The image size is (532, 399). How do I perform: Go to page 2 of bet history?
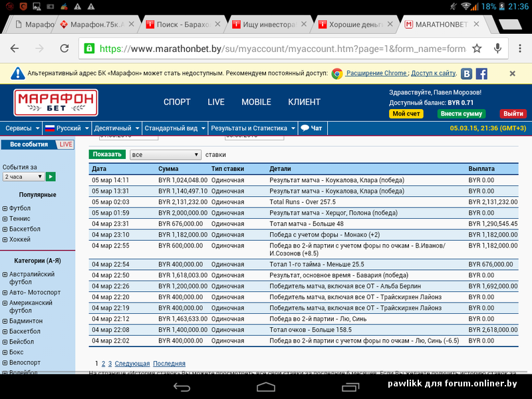[x=104, y=364]
